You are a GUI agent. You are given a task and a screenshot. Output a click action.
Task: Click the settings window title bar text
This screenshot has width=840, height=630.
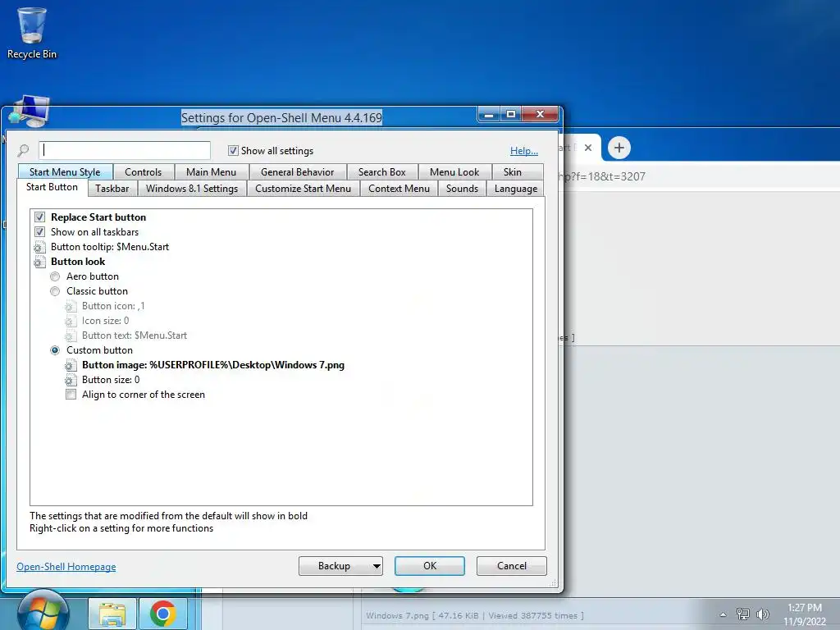(x=281, y=117)
